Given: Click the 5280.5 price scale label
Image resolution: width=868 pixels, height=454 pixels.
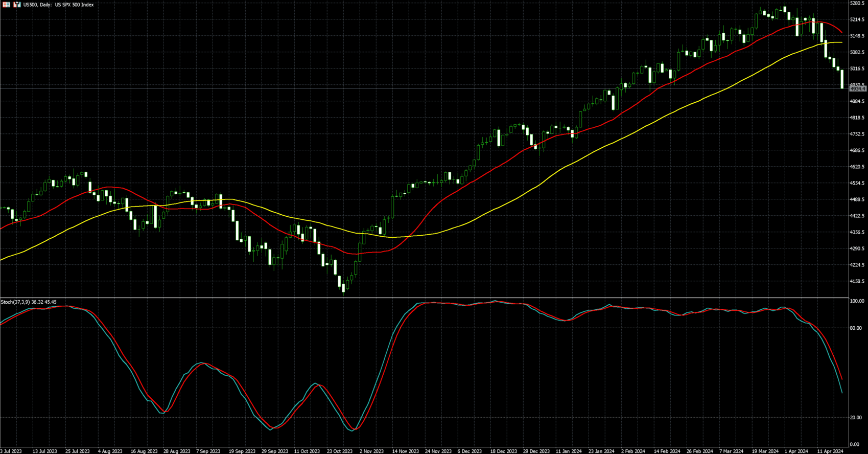Looking at the screenshot, I should [x=857, y=3].
